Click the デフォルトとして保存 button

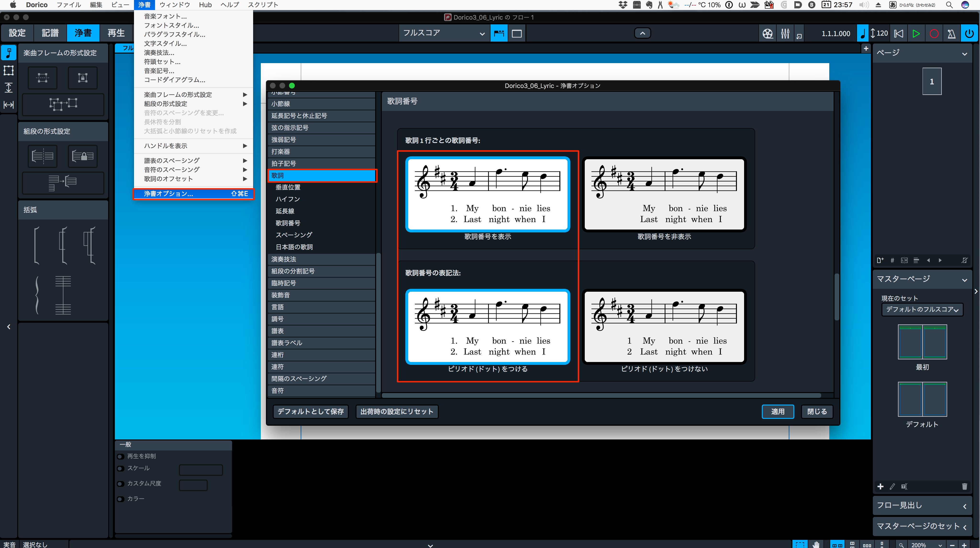(x=310, y=411)
